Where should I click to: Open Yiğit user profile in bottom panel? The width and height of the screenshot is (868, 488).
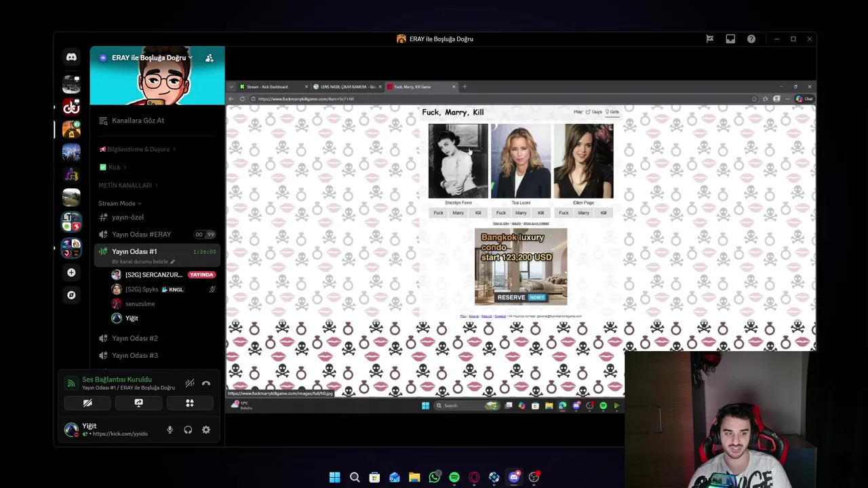[x=112, y=429]
